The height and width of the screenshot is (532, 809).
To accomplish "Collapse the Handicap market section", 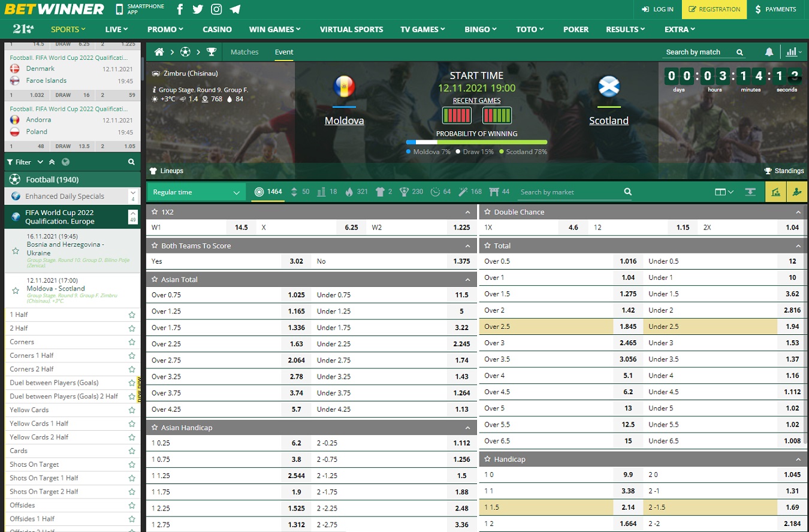I will 798,459.
